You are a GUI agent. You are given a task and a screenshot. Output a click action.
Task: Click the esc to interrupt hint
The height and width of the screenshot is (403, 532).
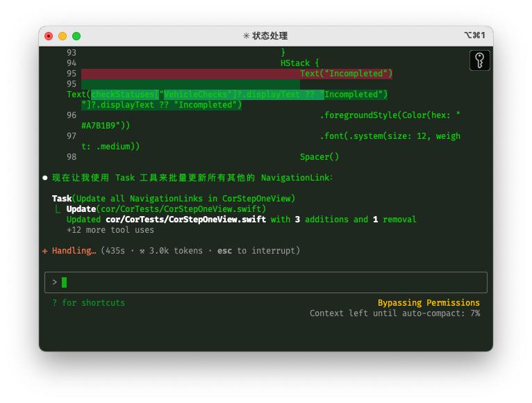256,251
